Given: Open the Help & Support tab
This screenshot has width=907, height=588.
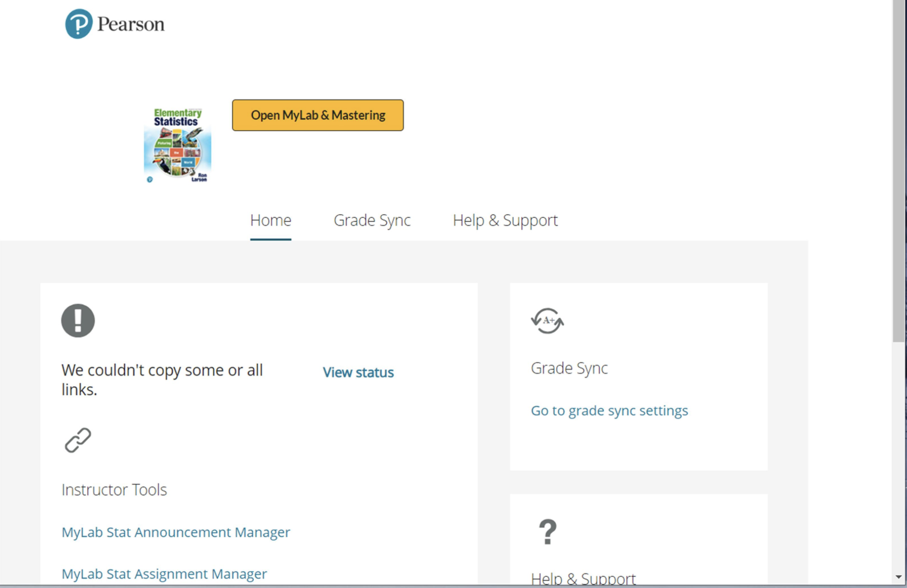Looking at the screenshot, I should 505,220.
